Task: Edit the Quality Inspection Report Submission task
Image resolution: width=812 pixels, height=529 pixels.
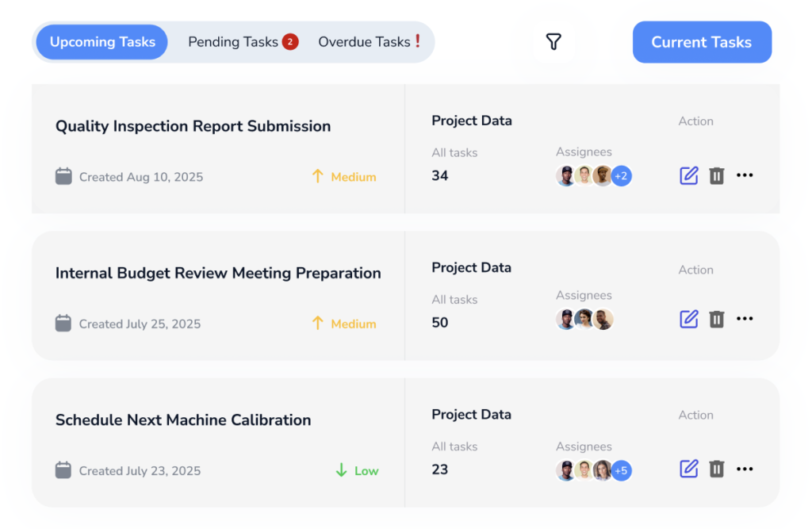Action: click(x=689, y=175)
